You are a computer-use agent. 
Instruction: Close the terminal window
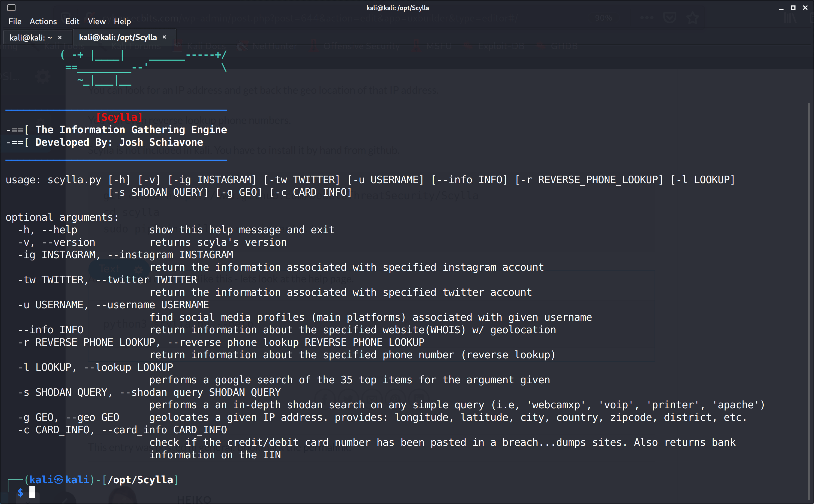click(x=805, y=8)
